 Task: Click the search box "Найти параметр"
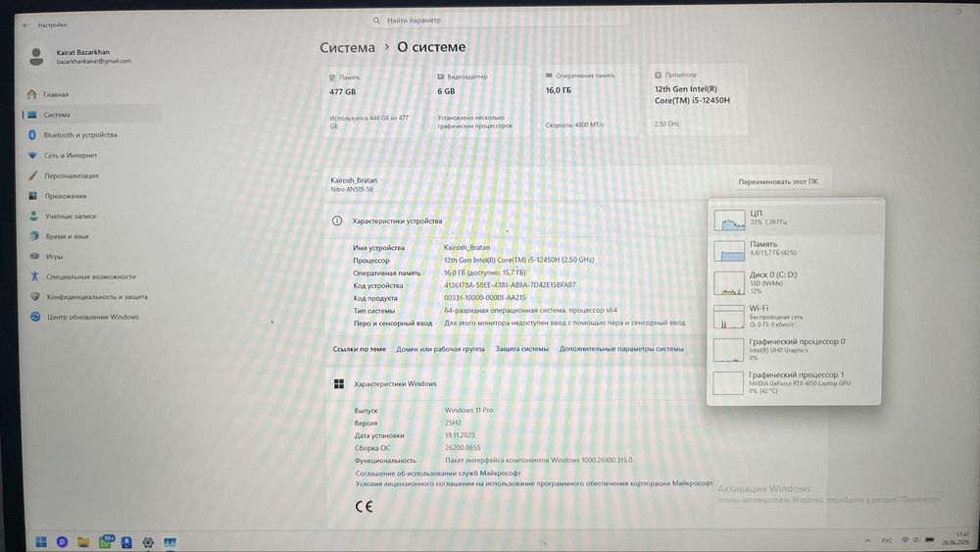coord(499,21)
